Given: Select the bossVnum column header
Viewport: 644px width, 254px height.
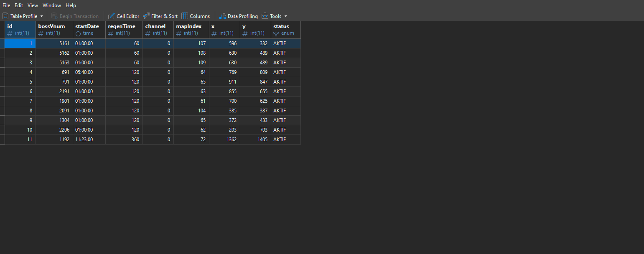Looking at the screenshot, I should click(54, 30).
